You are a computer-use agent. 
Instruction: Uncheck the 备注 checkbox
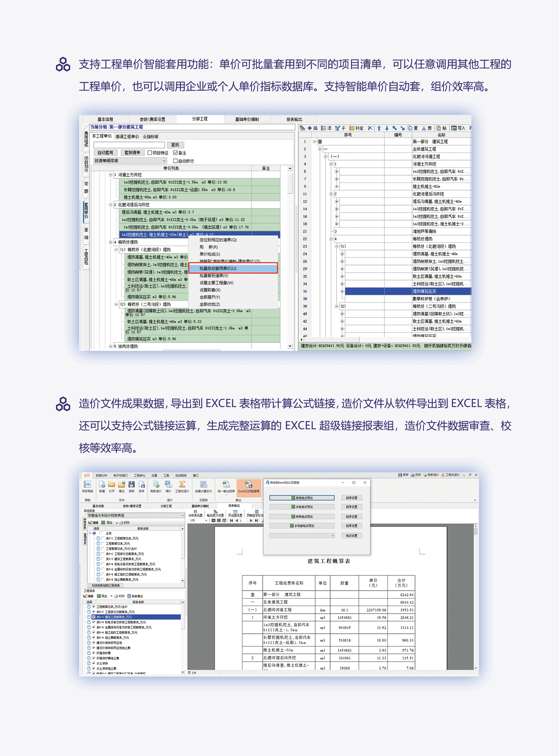pyautogui.click(x=176, y=153)
